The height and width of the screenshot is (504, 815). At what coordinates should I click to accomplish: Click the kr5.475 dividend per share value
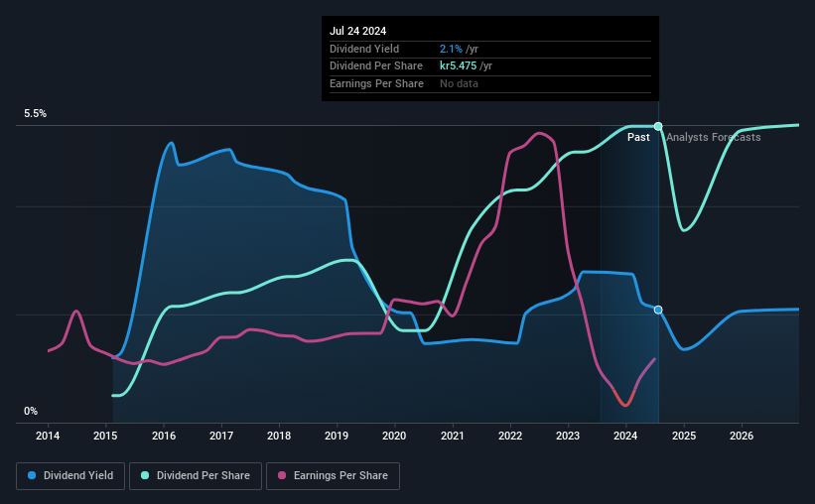tap(459, 66)
